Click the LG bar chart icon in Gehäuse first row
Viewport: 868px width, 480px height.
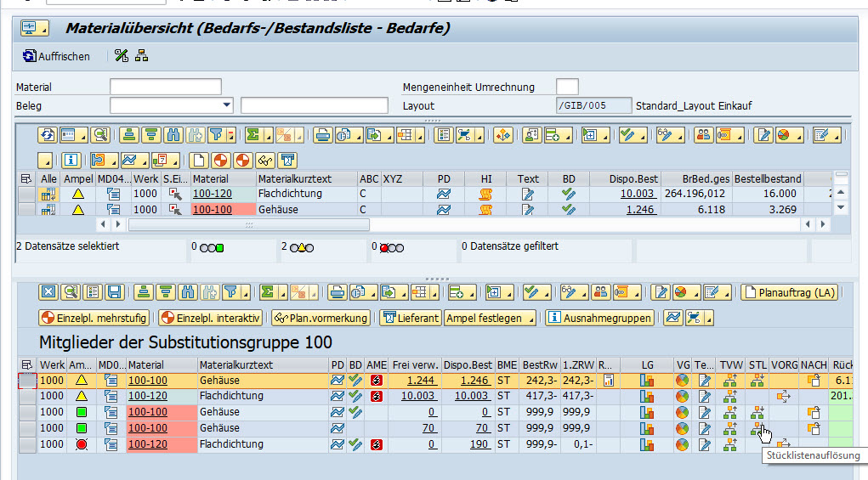point(646,381)
